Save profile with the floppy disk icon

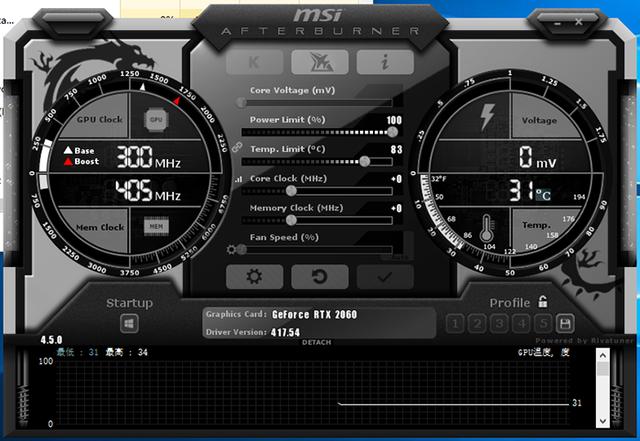coord(565,324)
